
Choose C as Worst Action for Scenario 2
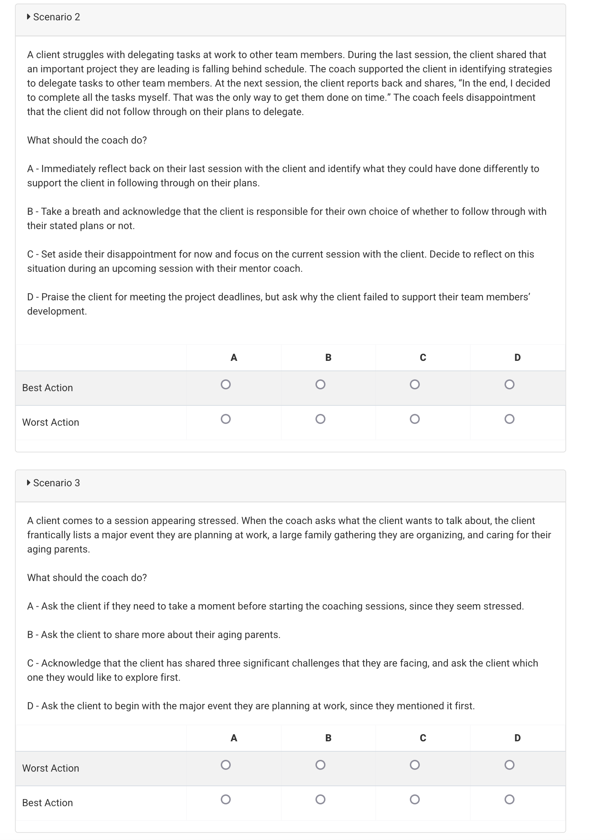(x=415, y=419)
